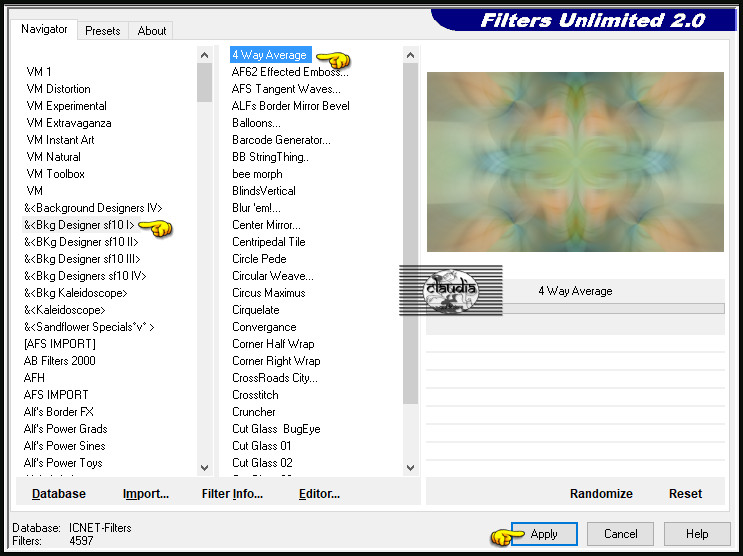This screenshot has width=743, height=556.
Task: Select &<Bkg Designers sf10 IV> category
Action: tap(85, 276)
